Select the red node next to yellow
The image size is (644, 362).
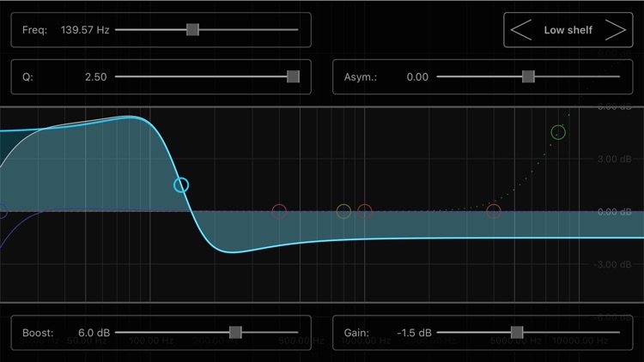coord(365,211)
